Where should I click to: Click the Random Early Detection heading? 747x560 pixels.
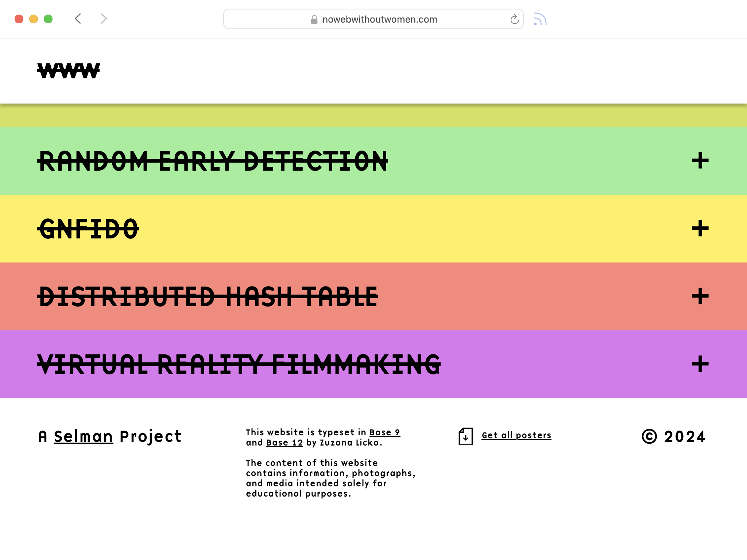point(213,161)
